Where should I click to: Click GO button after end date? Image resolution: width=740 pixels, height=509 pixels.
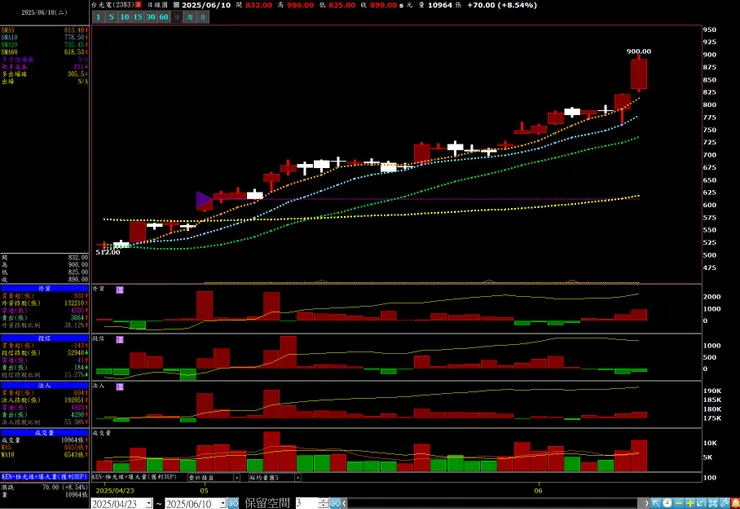click(233, 503)
